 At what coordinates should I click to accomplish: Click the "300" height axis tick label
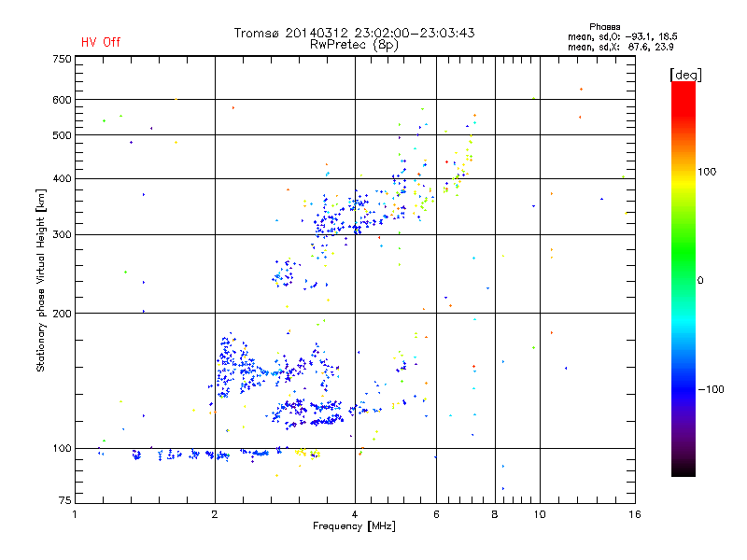tap(62, 234)
